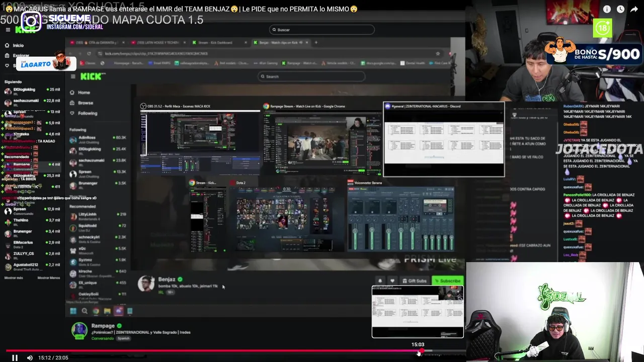
Task: Open outer Kick hamburger menu
Action: (x=8, y=30)
